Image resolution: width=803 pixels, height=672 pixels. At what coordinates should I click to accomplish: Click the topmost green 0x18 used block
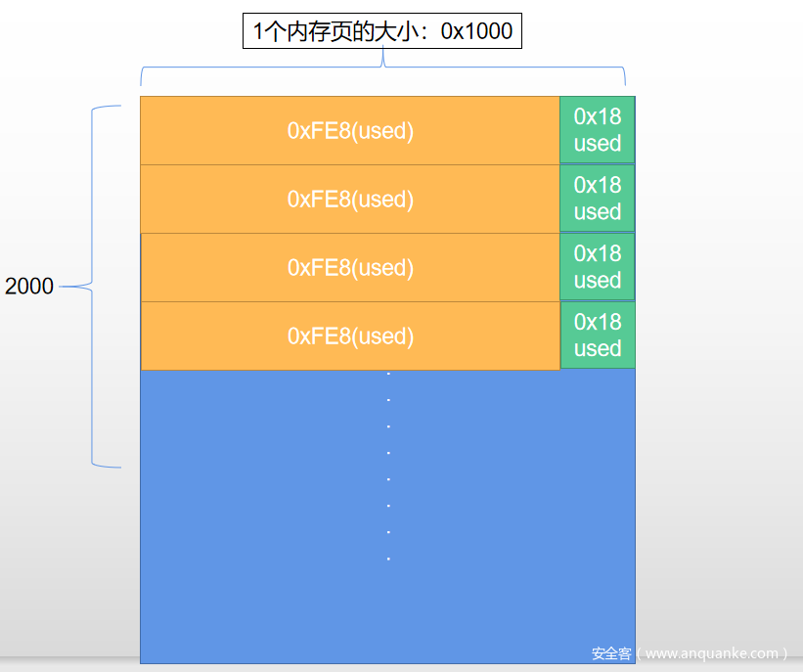click(x=597, y=130)
